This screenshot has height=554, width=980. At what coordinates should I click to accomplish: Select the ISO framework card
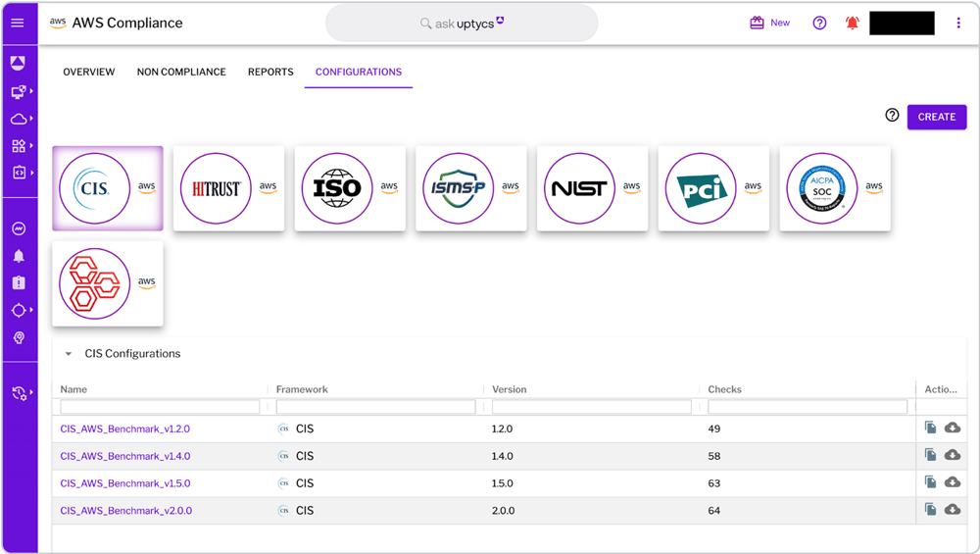point(350,188)
